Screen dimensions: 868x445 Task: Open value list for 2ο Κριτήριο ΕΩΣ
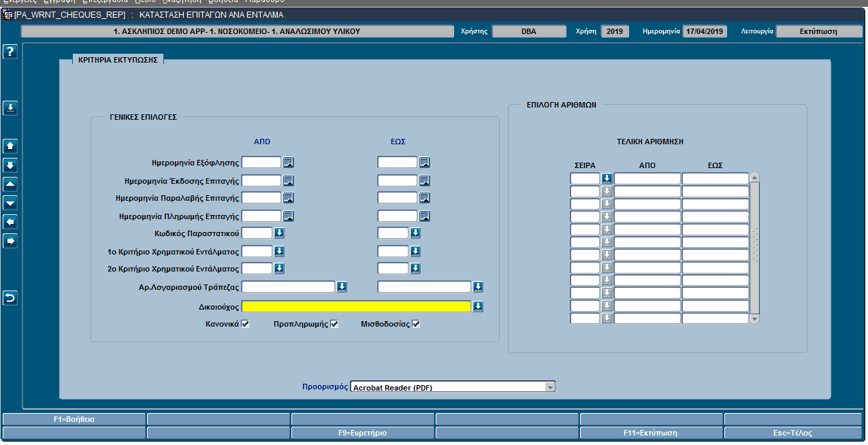click(x=415, y=269)
